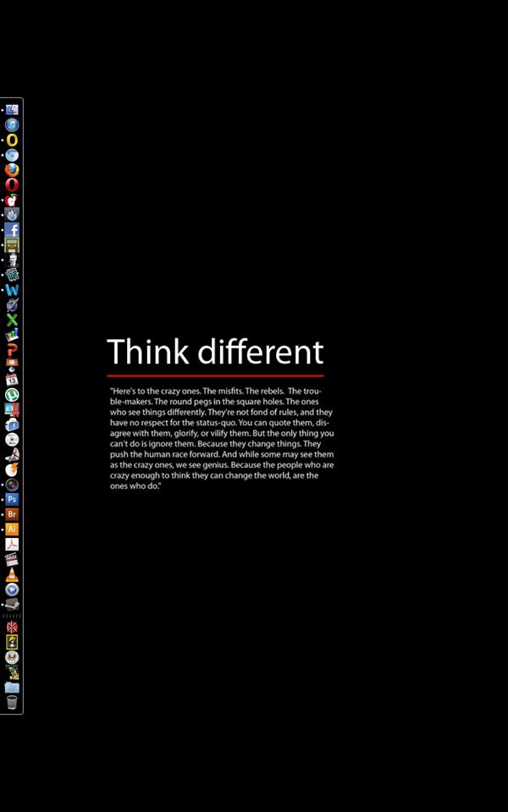The height and width of the screenshot is (812, 508).
Task: Open the teal patterned tilted-square dock icon
Action: coord(12,275)
